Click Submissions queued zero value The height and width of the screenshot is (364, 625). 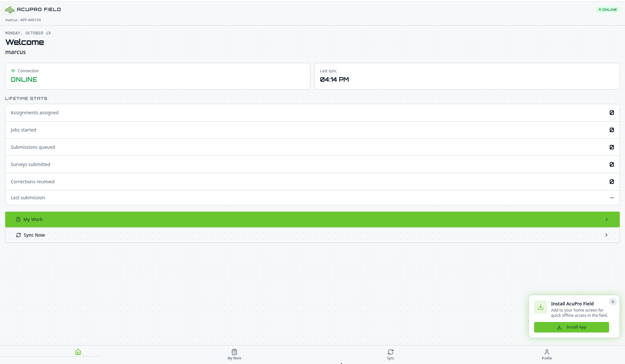[612, 147]
